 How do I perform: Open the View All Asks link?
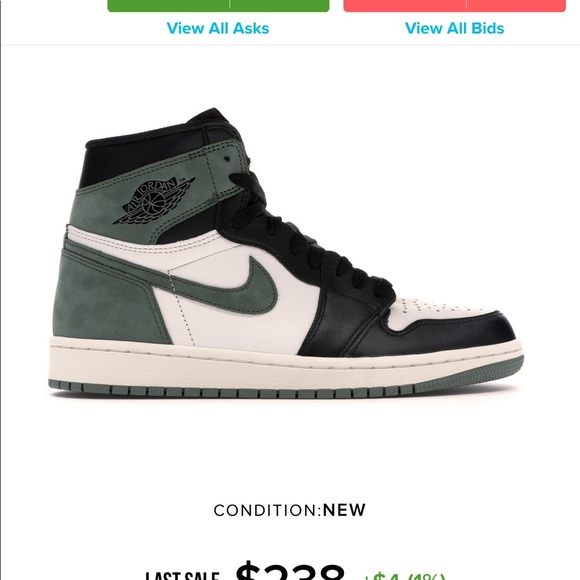pyautogui.click(x=218, y=28)
